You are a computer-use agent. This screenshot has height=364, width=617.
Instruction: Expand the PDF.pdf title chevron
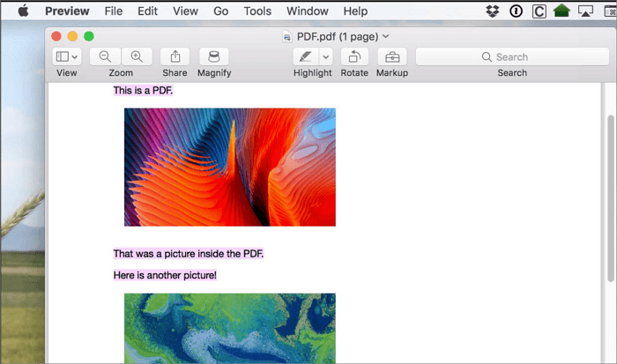tap(385, 36)
